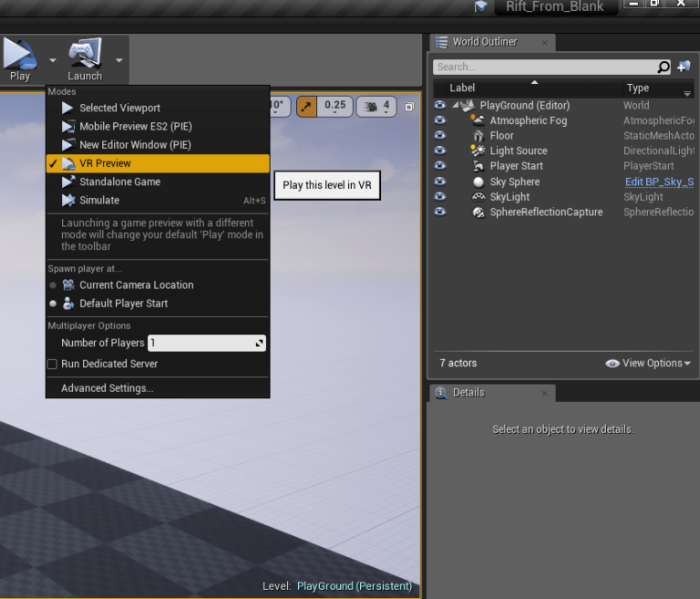The height and width of the screenshot is (599, 700).
Task: Hide the SphereReflectionCapture actor
Action: coord(439,212)
